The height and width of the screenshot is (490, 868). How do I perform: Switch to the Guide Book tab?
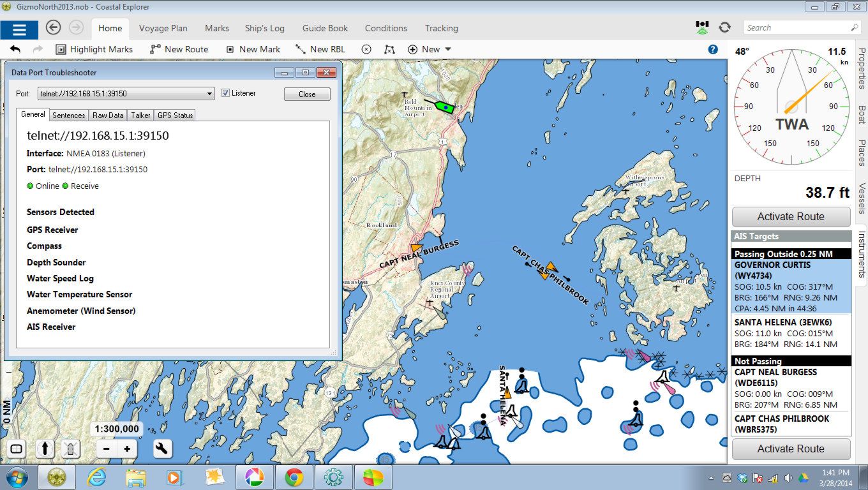[325, 28]
